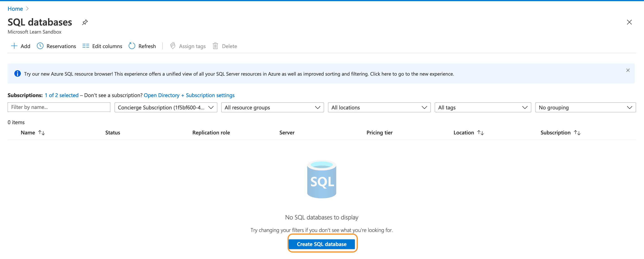Sort by Subscription column arrows
Screen dimensions: 644x259
[x=577, y=133]
